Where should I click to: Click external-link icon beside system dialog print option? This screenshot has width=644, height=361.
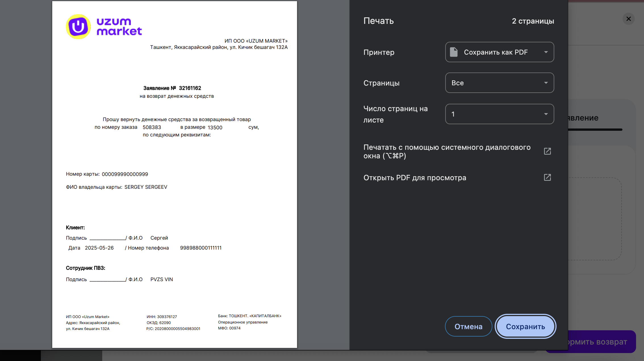tap(547, 151)
